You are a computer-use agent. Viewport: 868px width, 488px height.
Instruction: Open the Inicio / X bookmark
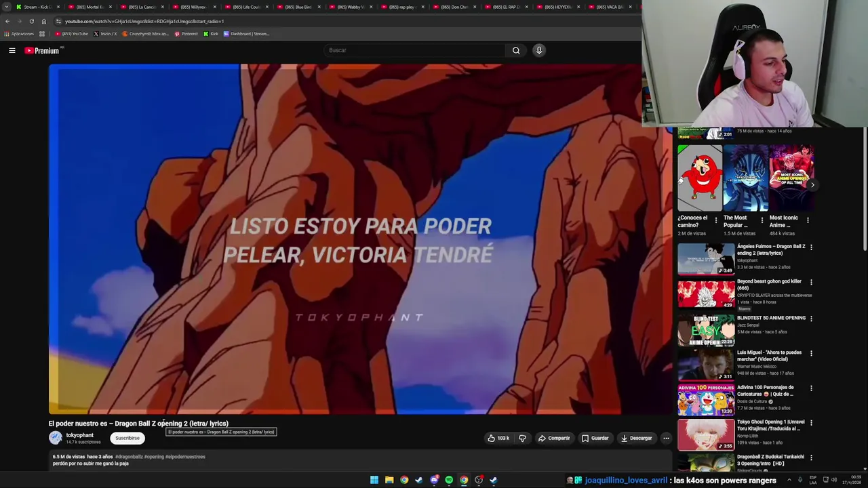[x=104, y=33]
